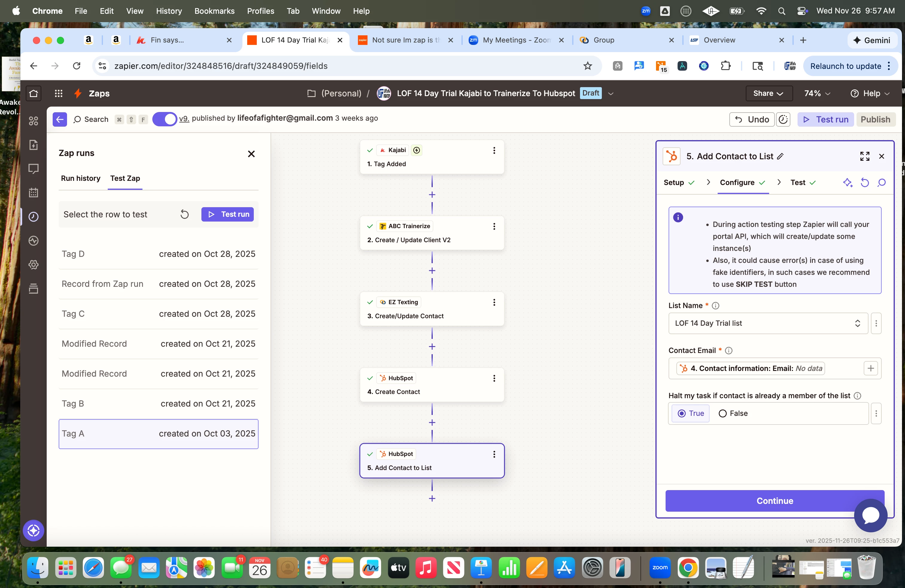
Task: Click the pencil icon to rename step
Action: coord(781,156)
